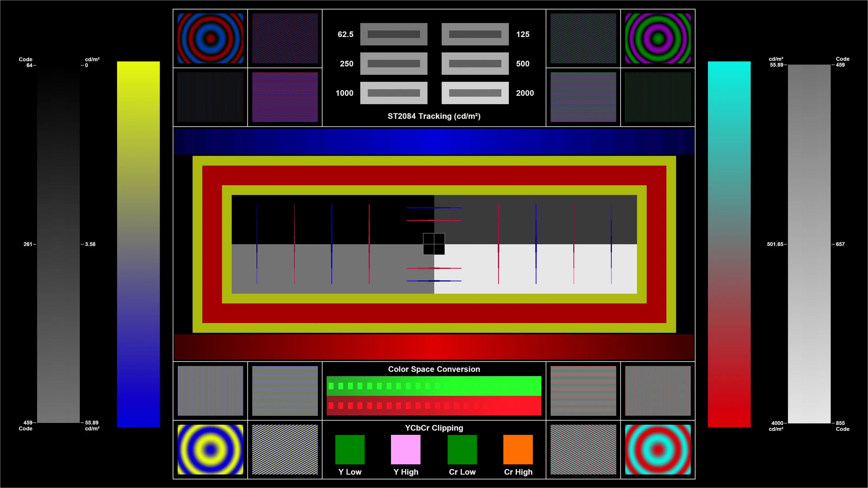This screenshot has width=868, height=488.
Task: Click the ST2084 Tracking label button
Action: (435, 116)
